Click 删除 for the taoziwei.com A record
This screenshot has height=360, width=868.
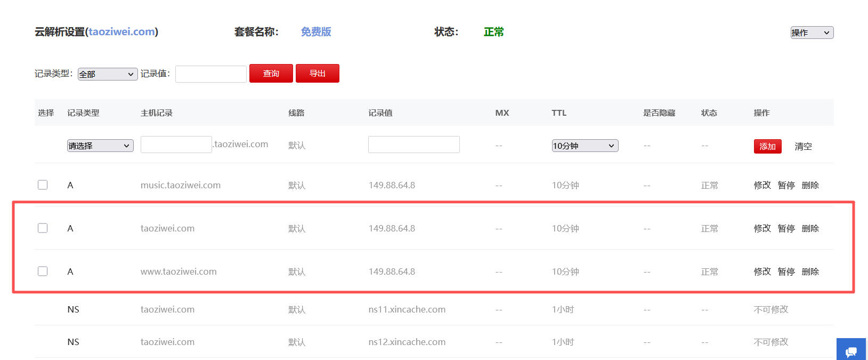(810, 228)
